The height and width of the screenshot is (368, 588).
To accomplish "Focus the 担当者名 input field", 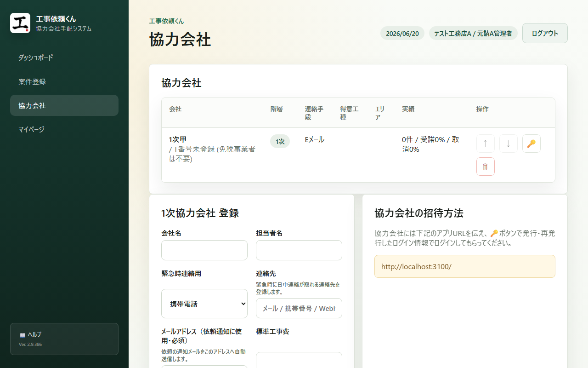I will [x=299, y=250].
